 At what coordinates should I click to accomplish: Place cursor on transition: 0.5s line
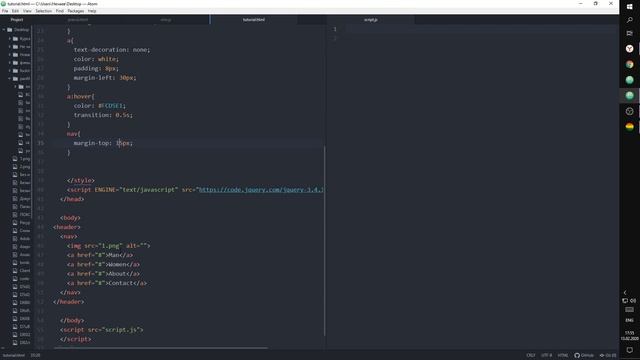(x=103, y=115)
